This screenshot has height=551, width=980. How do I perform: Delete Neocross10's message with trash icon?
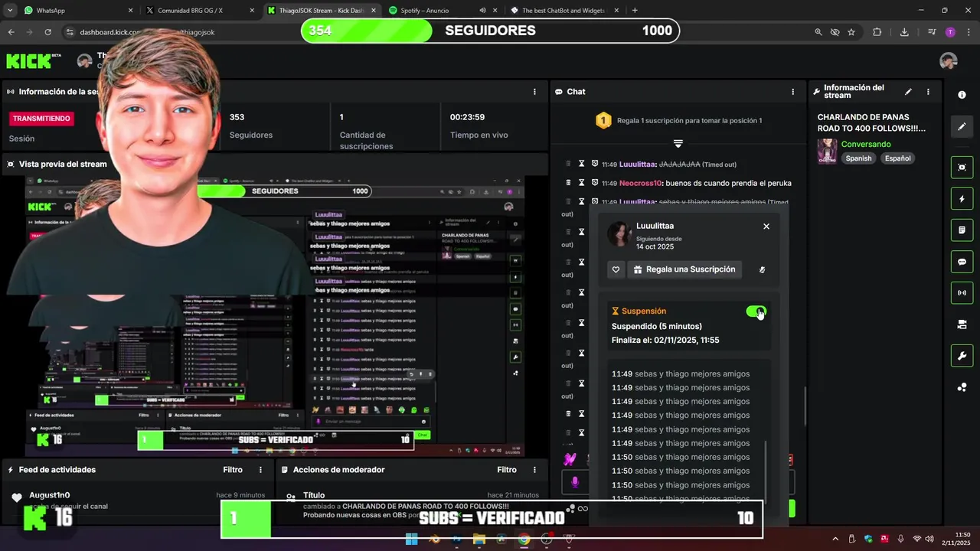tap(568, 183)
